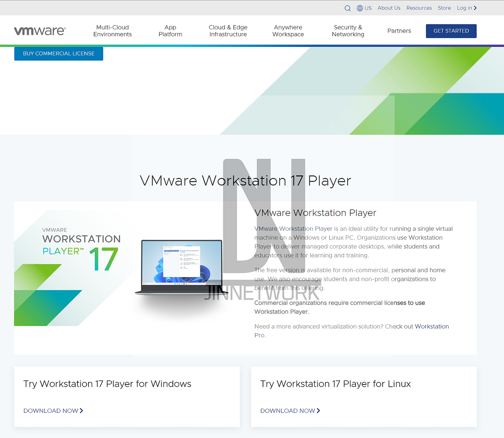Go to the VMware logo homepage
The height and width of the screenshot is (438, 504).
pos(40,31)
